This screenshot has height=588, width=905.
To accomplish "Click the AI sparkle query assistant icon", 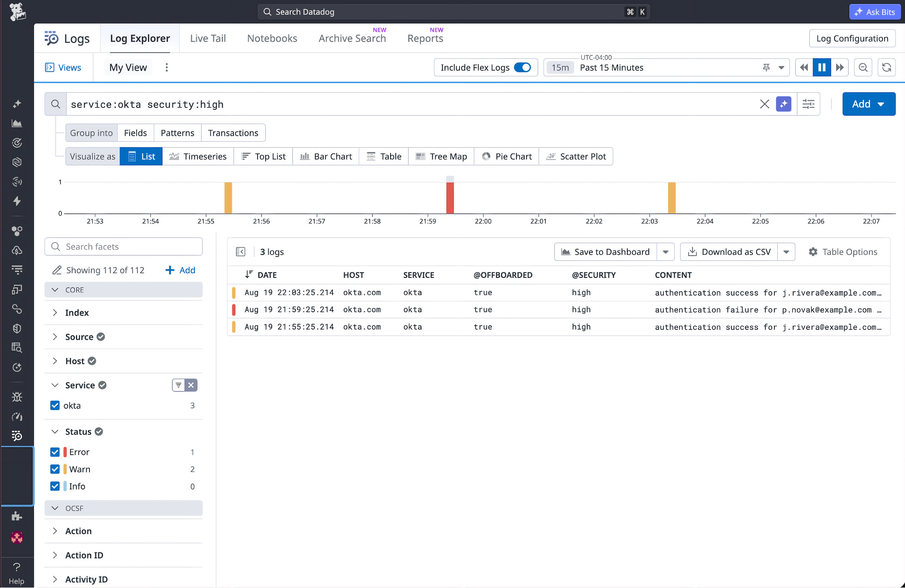I will point(784,104).
